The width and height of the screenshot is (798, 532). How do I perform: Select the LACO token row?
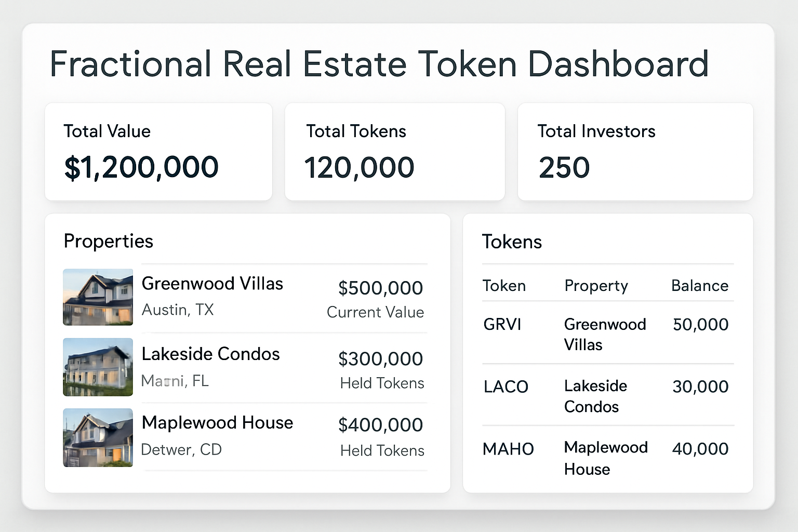tap(605, 396)
